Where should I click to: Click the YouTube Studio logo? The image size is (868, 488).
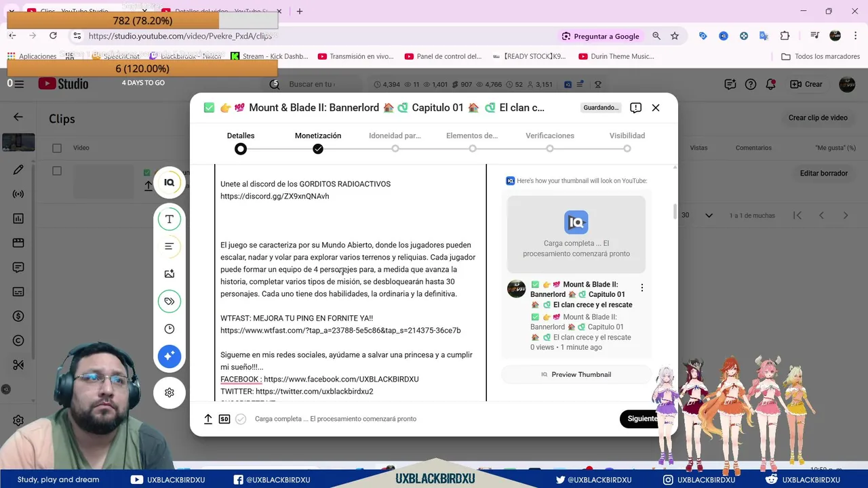pos(63,84)
